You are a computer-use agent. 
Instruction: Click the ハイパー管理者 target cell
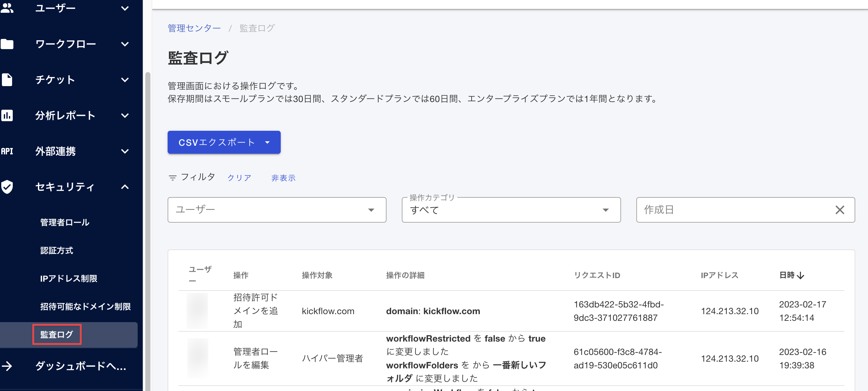click(333, 358)
